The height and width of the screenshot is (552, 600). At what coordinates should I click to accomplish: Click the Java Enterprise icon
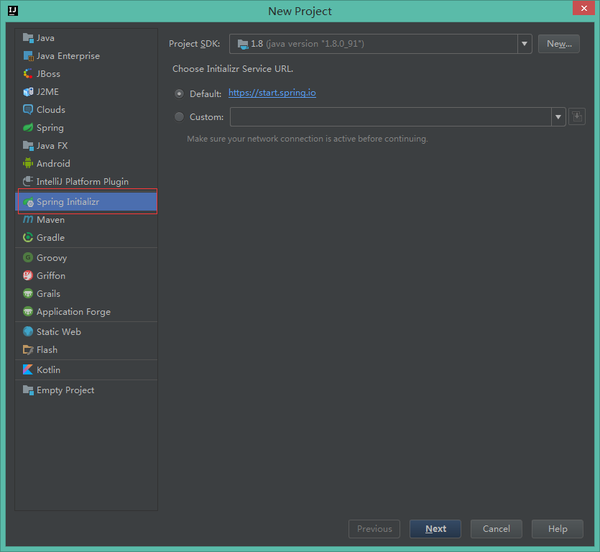[x=28, y=55]
